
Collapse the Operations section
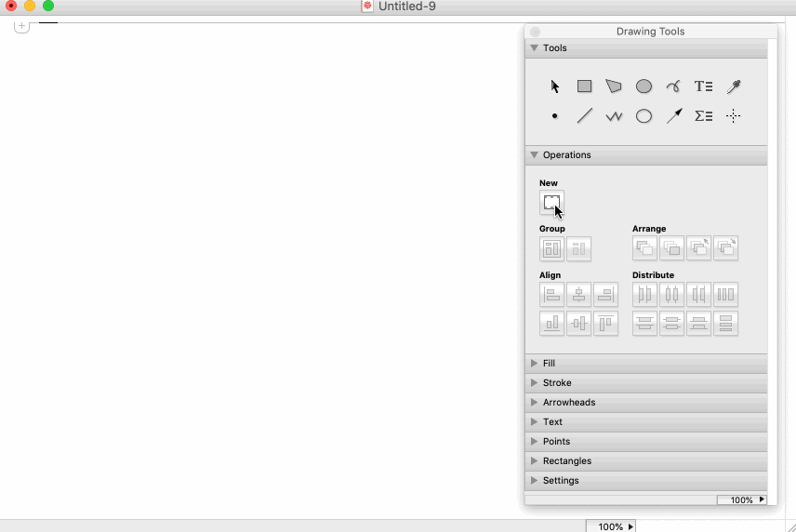[x=534, y=155]
